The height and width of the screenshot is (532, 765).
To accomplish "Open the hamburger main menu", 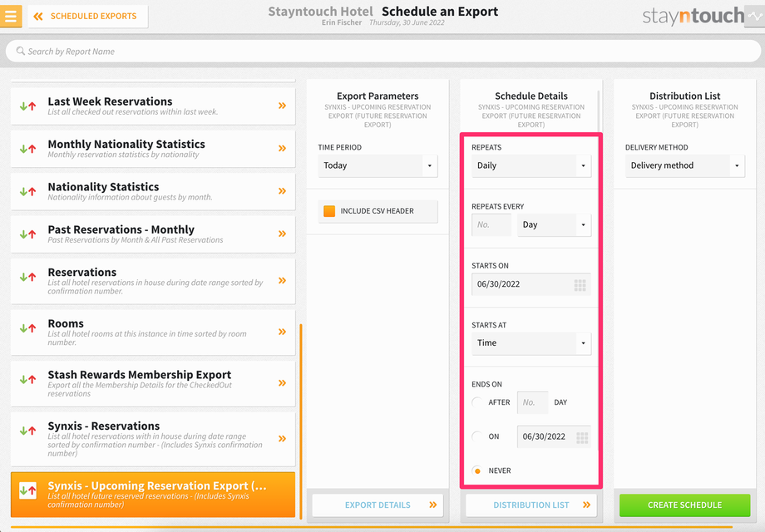I will click(x=10, y=16).
